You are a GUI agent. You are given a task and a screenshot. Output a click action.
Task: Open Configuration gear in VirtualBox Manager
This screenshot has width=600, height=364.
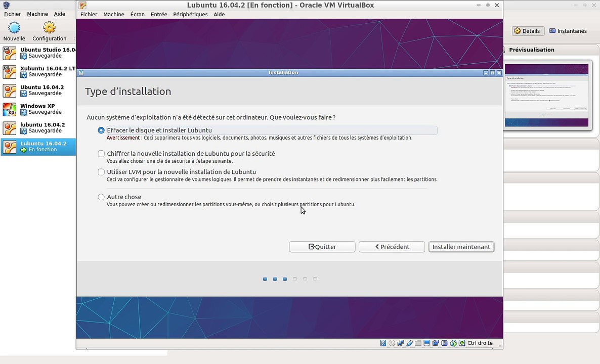[50, 27]
